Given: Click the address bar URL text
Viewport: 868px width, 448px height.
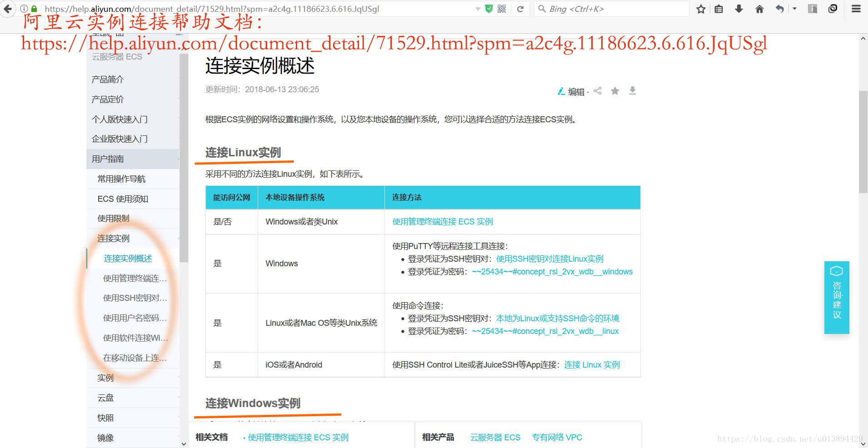Looking at the screenshot, I should point(212,9).
